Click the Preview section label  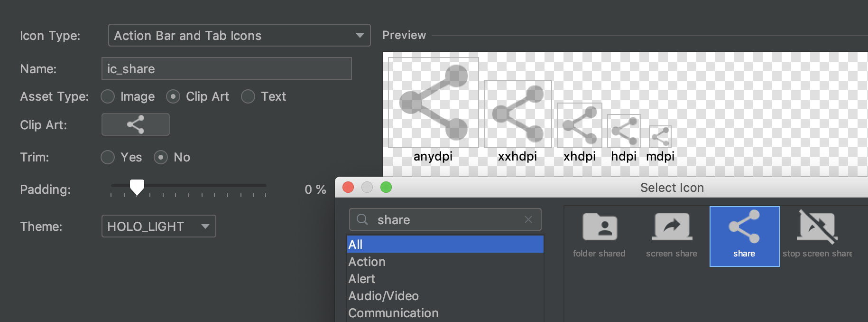[x=404, y=35]
